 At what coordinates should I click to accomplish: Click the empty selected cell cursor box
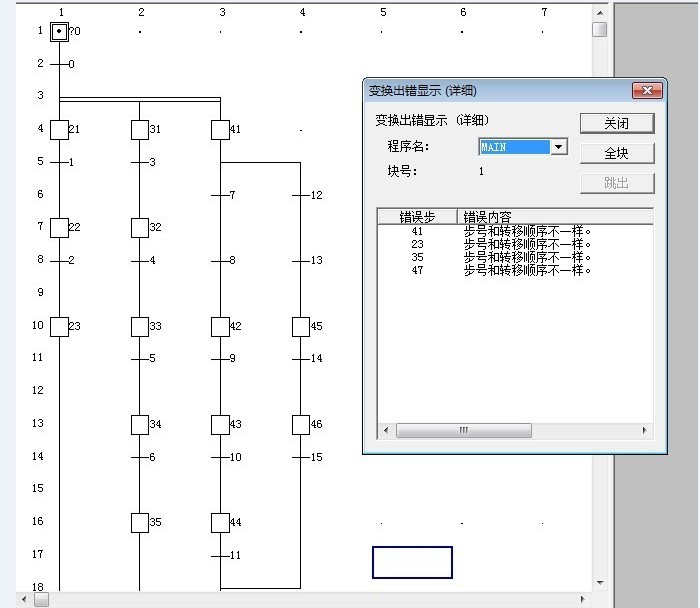tap(412, 562)
